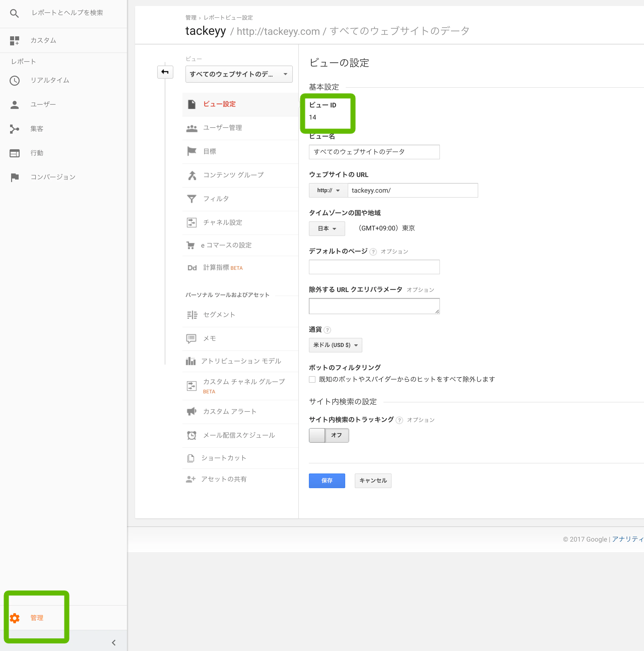Click the コンテンツ グループ icon

192,175
